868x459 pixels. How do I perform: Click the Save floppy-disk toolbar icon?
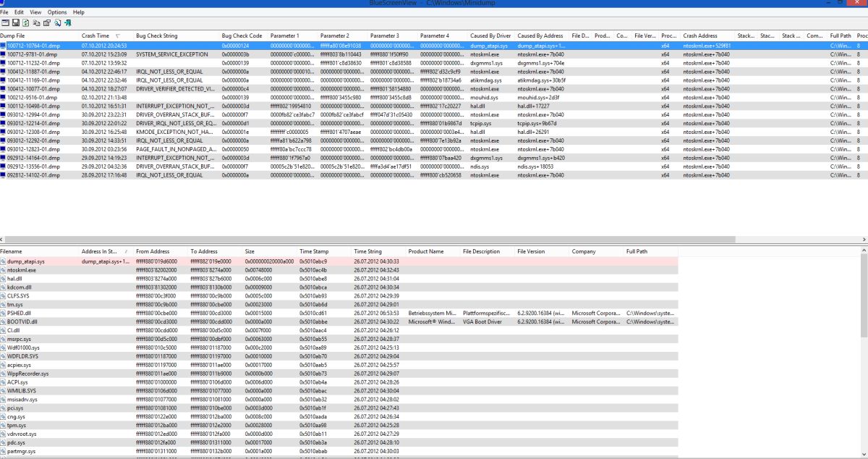coord(16,22)
